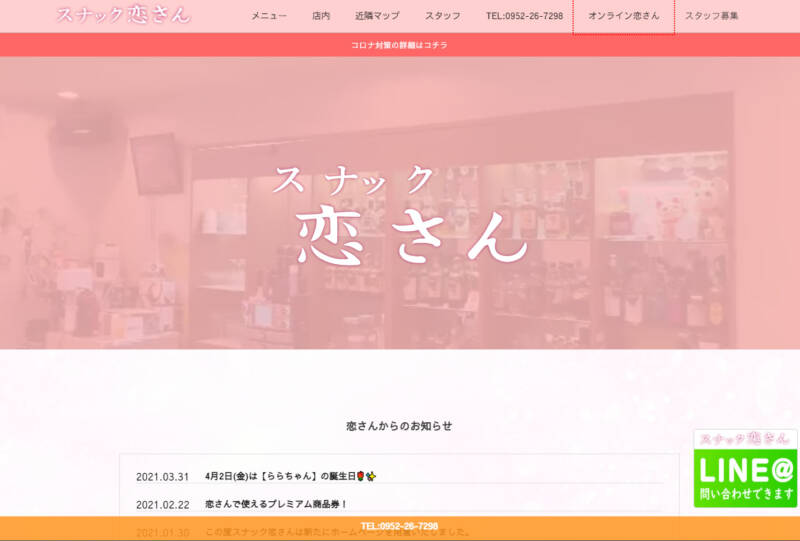Click the 2021.02.22 news date
Image resolution: width=800 pixels, height=541 pixels.
162,505
